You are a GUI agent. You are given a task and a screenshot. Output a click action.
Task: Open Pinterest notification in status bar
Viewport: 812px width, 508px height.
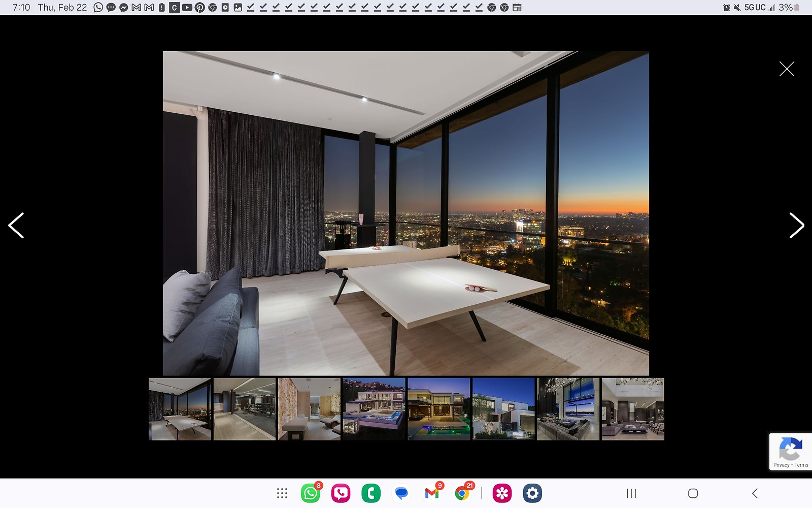coord(199,7)
